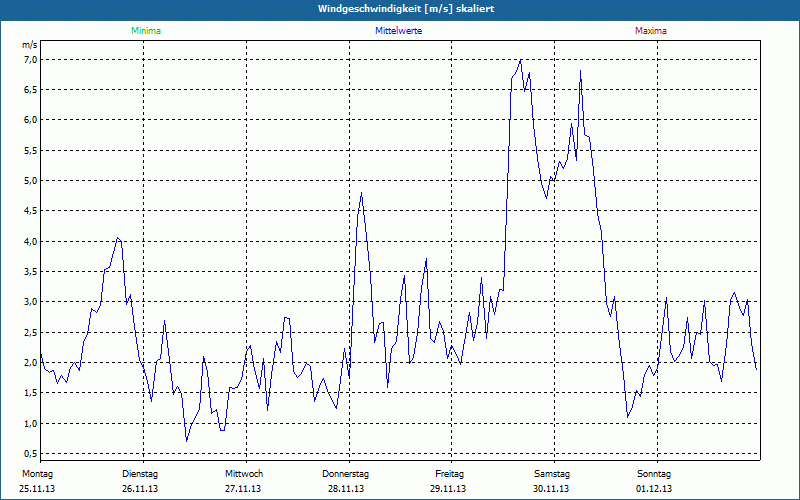Click the Mittwoch day label
Image resolution: width=800 pixels, height=500 pixels.
tap(244, 474)
